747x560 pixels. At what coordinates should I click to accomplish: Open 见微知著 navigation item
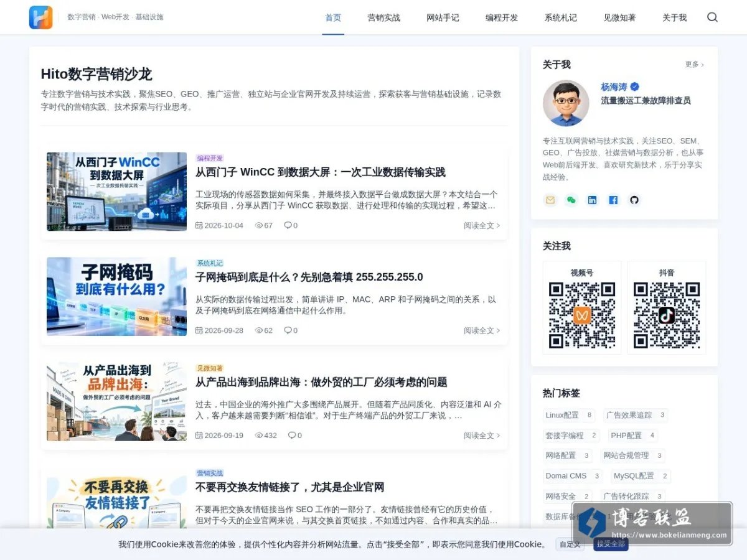619,17
